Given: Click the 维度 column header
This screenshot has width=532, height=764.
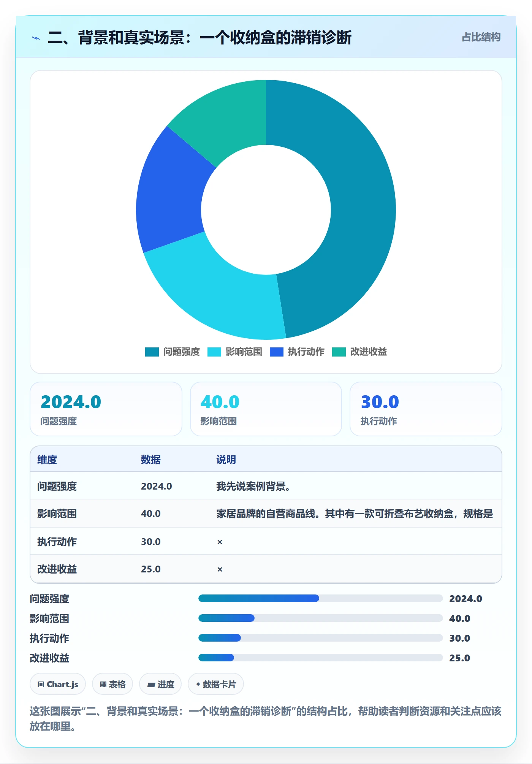Looking at the screenshot, I should point(47,460).
